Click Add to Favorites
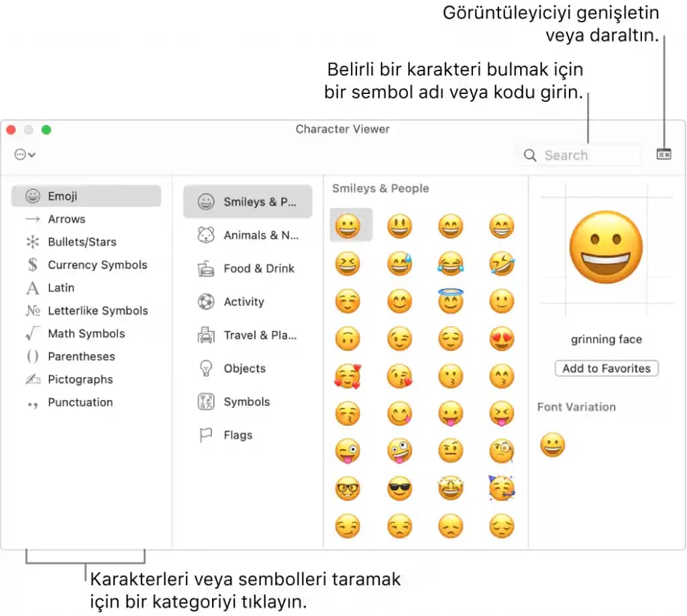The image size is (687, 616). (606, 368)
